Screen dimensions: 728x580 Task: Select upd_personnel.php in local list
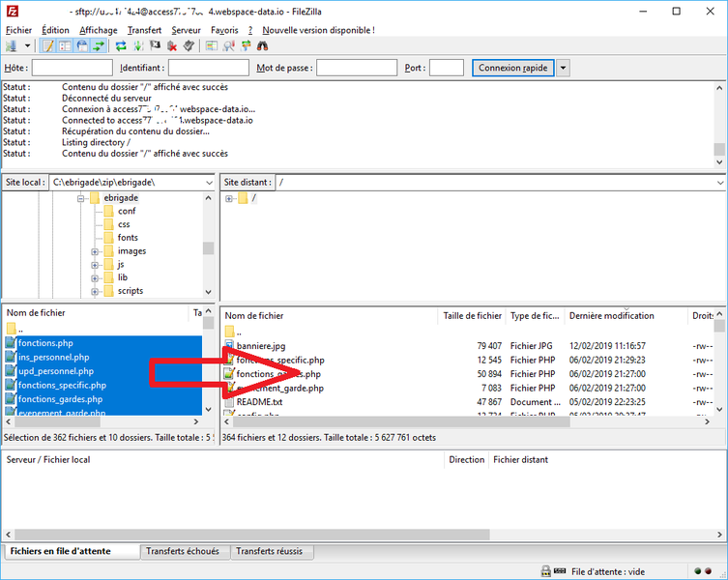tap(56, 371)
